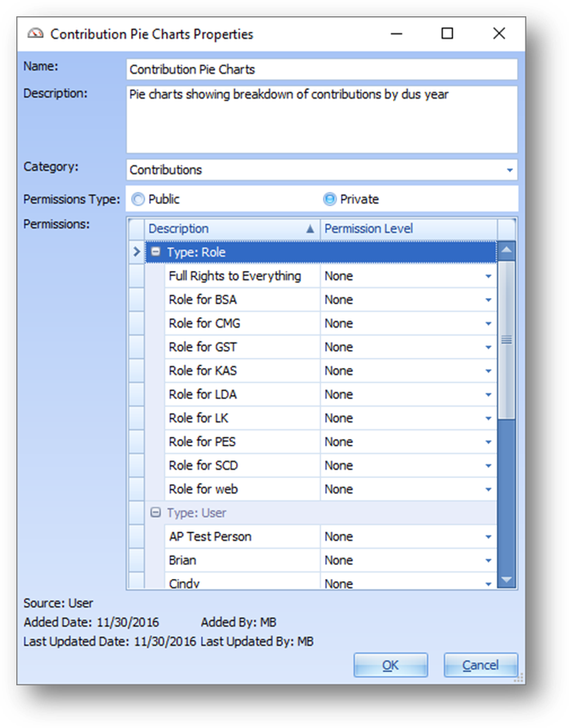Open permission dropdown for Role for KAS
Screen dimensions: 569x728
488,371
